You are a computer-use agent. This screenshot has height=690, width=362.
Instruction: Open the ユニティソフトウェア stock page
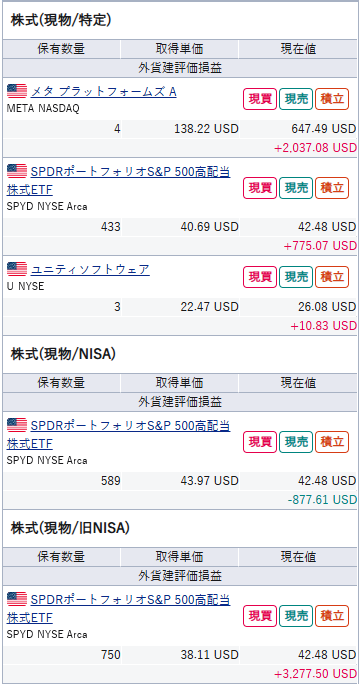(90, 269)
